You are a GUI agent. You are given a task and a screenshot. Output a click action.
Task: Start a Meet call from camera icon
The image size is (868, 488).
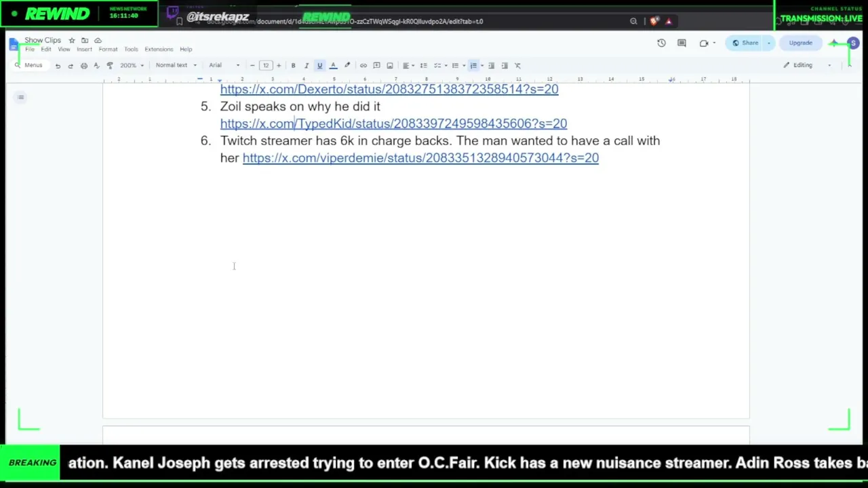point(704,43)
